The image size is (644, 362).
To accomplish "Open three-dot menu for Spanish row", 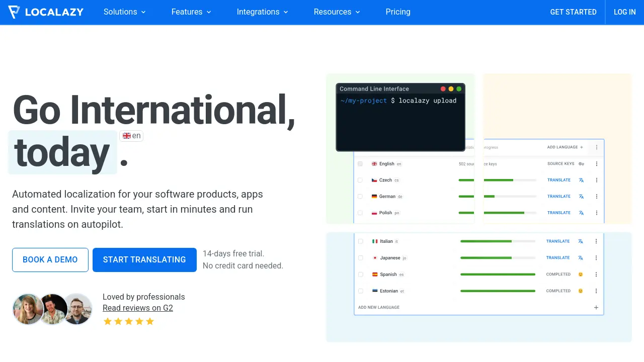I will point(596,275).
